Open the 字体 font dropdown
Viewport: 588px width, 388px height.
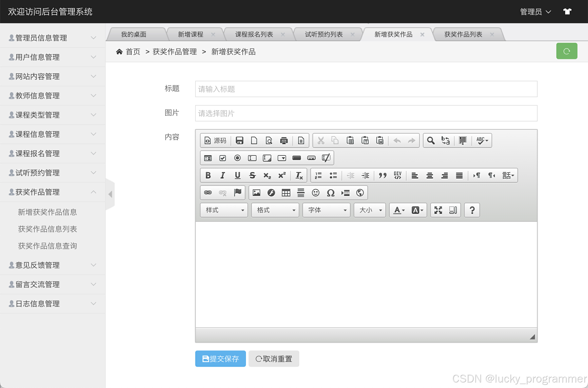326,210
